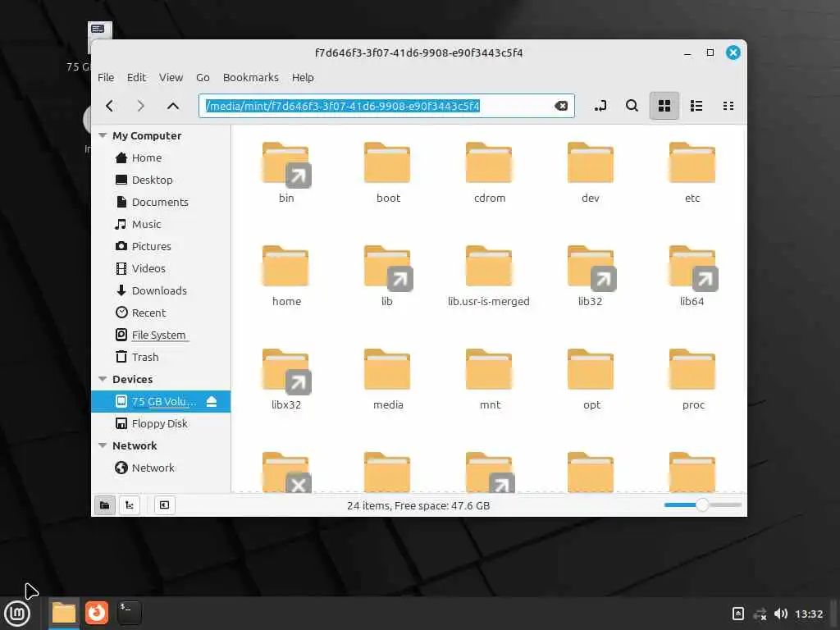Clear the location bar text icon
Viewport: 840px width, 630px height.
coord(561,106)
